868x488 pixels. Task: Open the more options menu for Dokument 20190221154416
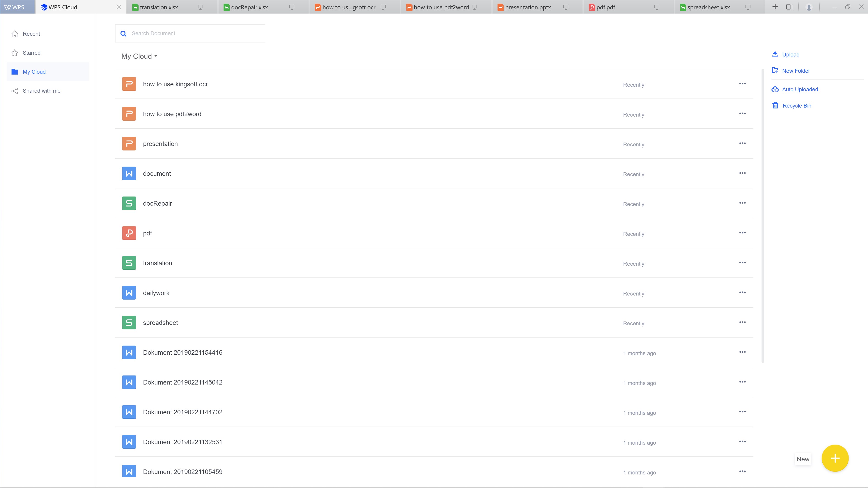coord(742,352)
